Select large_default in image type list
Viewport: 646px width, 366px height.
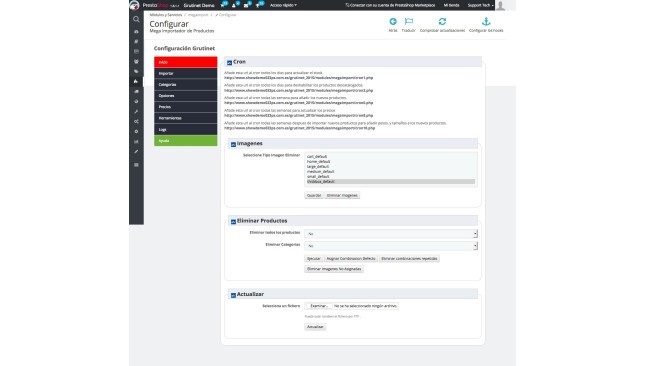[318, 167]
